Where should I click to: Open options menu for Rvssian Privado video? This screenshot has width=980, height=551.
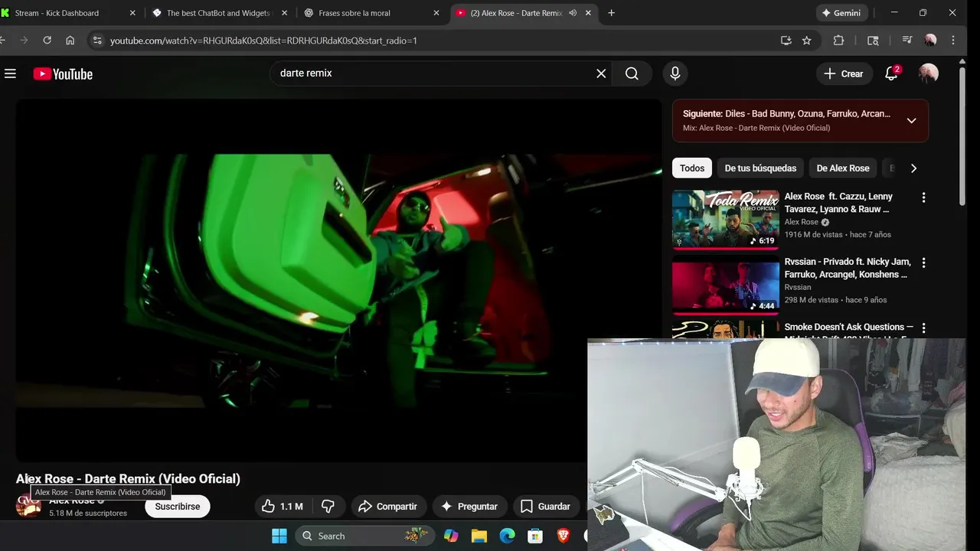(923, 263)
